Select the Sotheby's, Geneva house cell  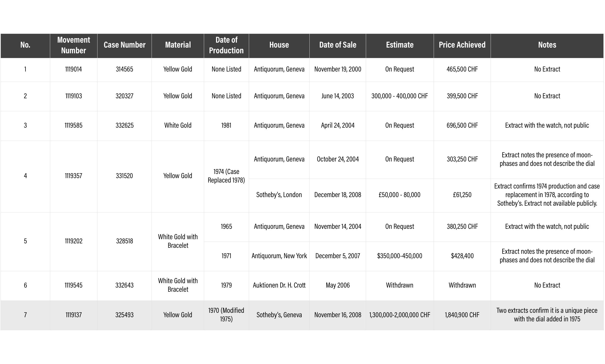(x=279, y=315)
